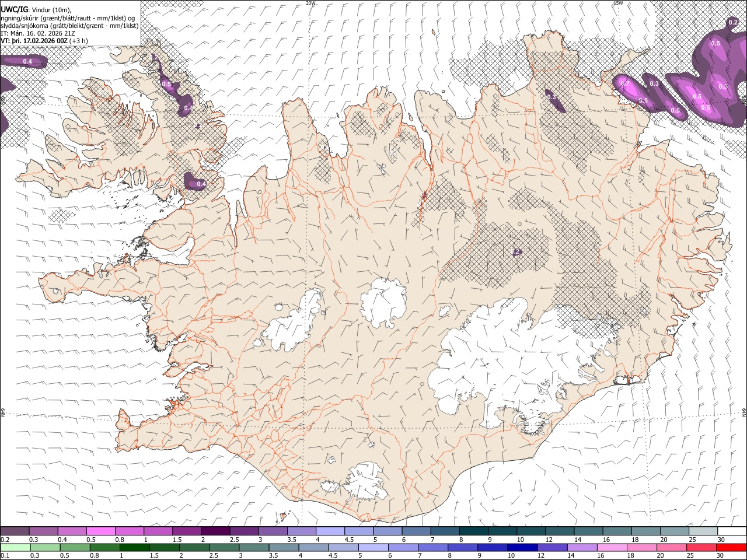
Task: Click the 0.3 label in offshore purple band
Action: (654, 83)
